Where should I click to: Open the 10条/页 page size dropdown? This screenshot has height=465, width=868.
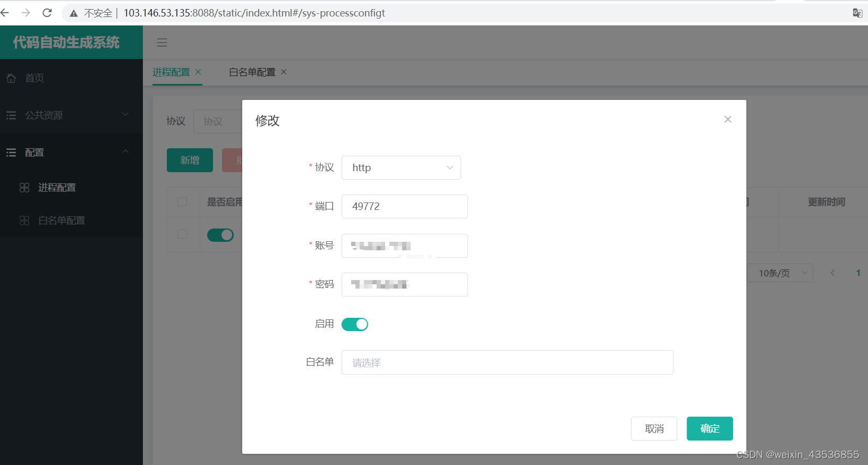[x=780, y=273]
